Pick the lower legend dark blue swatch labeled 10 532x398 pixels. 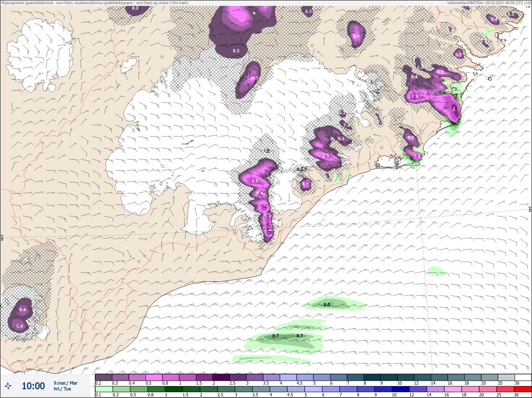point(401,389)
